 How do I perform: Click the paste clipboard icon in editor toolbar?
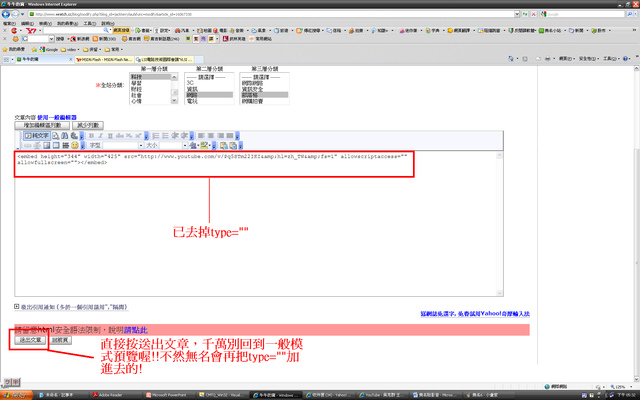pos(224,145)
